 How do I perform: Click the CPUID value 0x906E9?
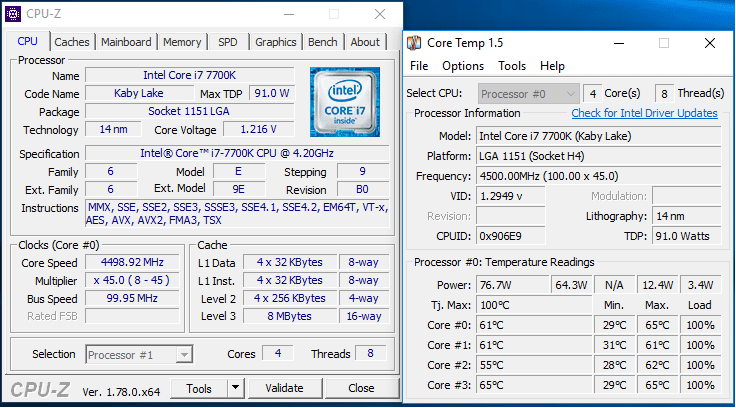(511, 236)
